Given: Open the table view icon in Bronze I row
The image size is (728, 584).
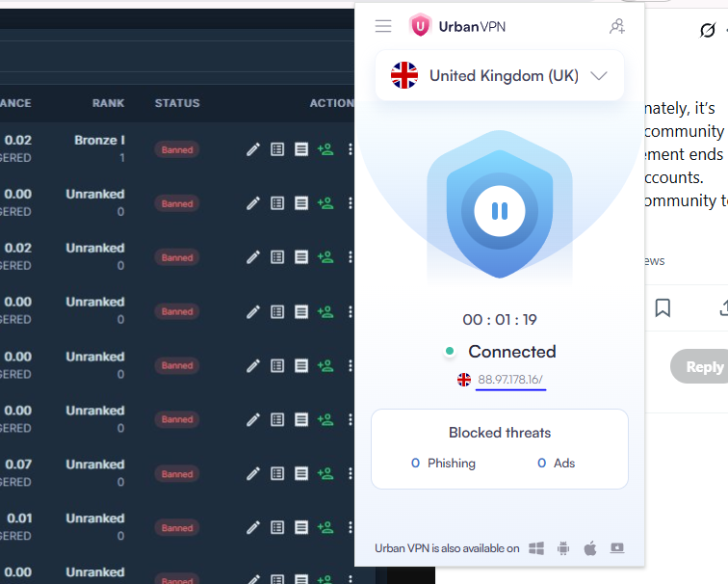Looking at the screenshot, I should (277, 149).
